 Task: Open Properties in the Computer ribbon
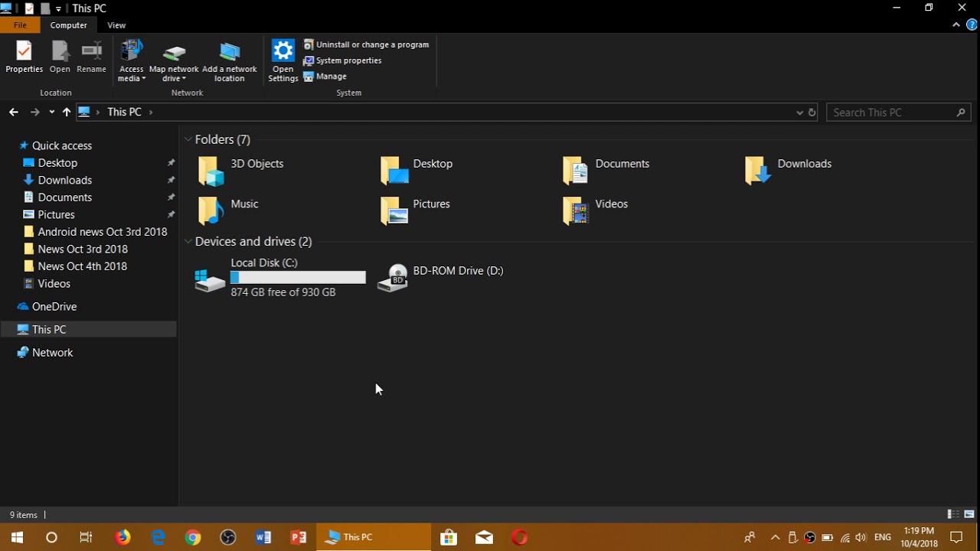pos(24,57)
